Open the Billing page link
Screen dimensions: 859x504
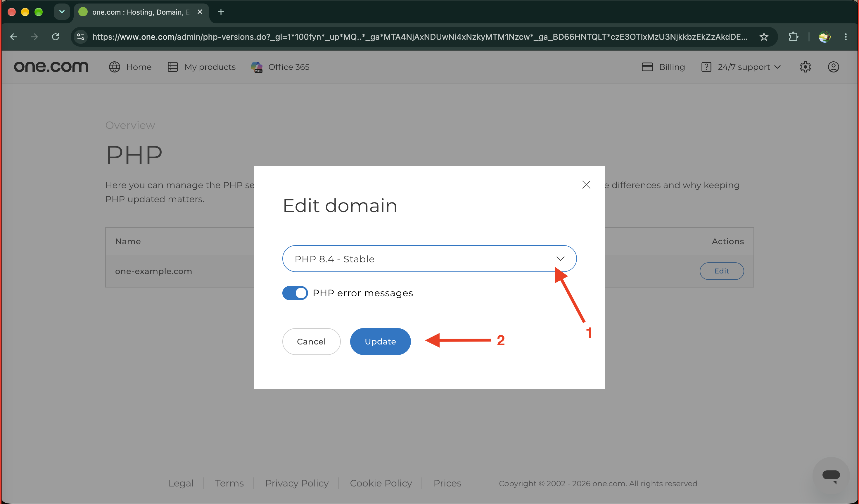coord(663,67)
